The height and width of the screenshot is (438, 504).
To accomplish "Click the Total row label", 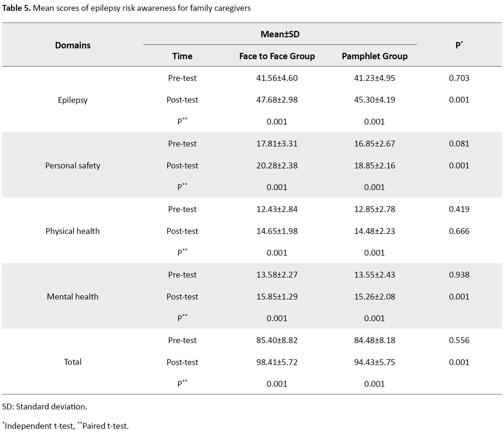I will (x=73, y=362).
